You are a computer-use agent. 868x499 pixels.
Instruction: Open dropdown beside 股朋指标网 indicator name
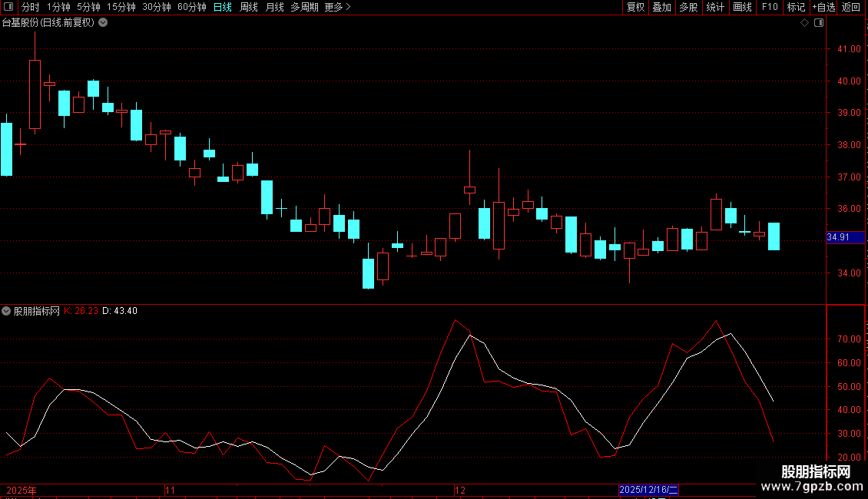pos(6,311)
